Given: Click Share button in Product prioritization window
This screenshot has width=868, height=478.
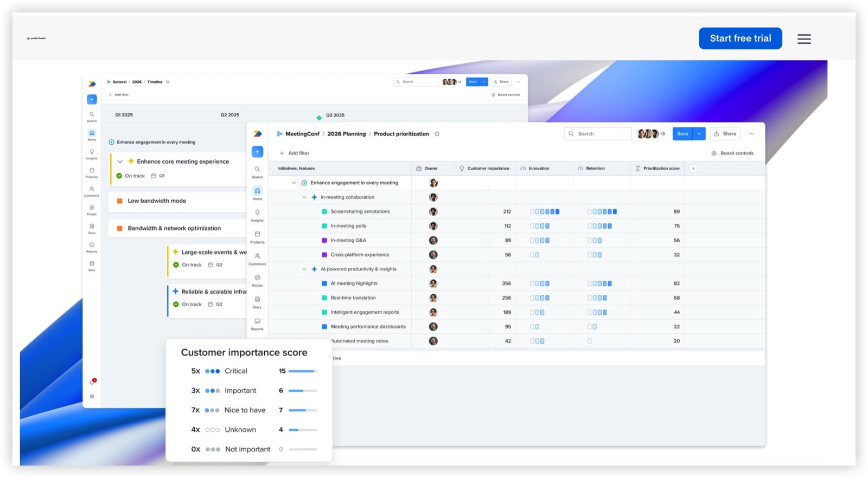Looking at the screenshot, I should coord(725,134).
